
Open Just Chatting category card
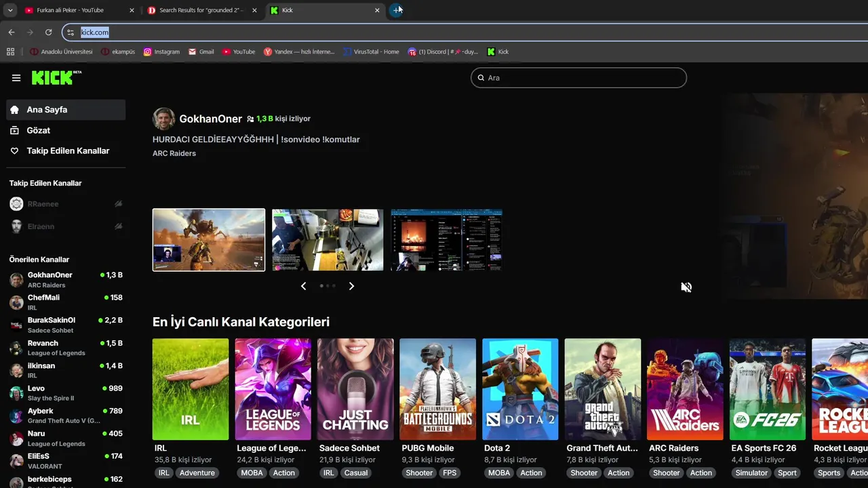click(355, 389)
